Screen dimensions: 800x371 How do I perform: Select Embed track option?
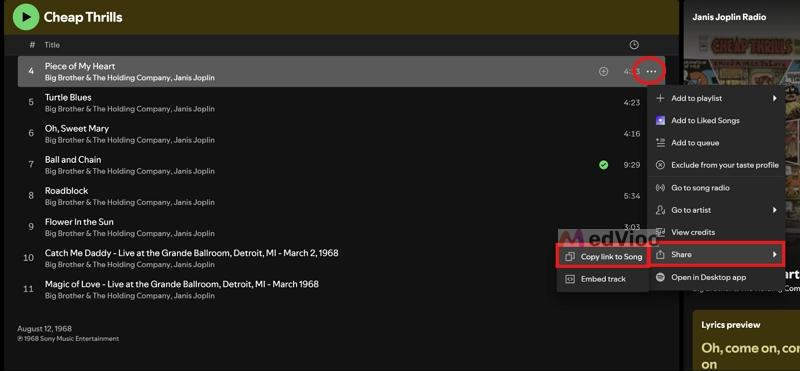coord(603,279)
